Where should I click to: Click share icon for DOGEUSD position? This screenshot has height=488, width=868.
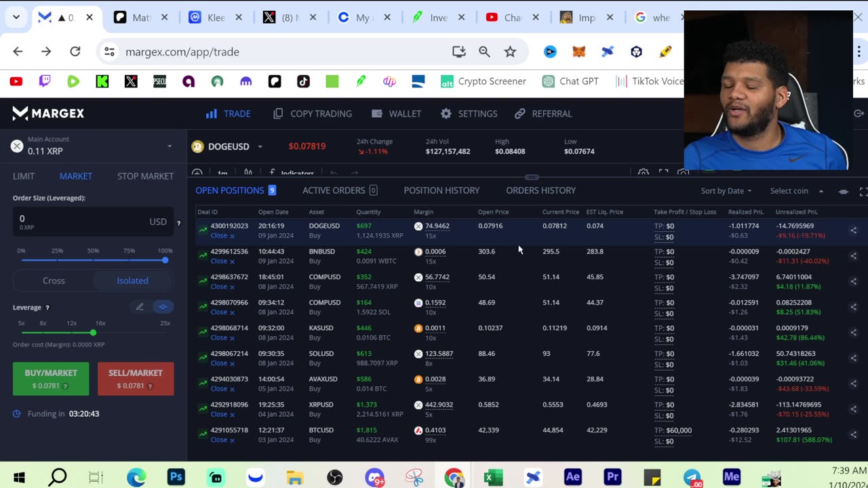click(853, 231)
